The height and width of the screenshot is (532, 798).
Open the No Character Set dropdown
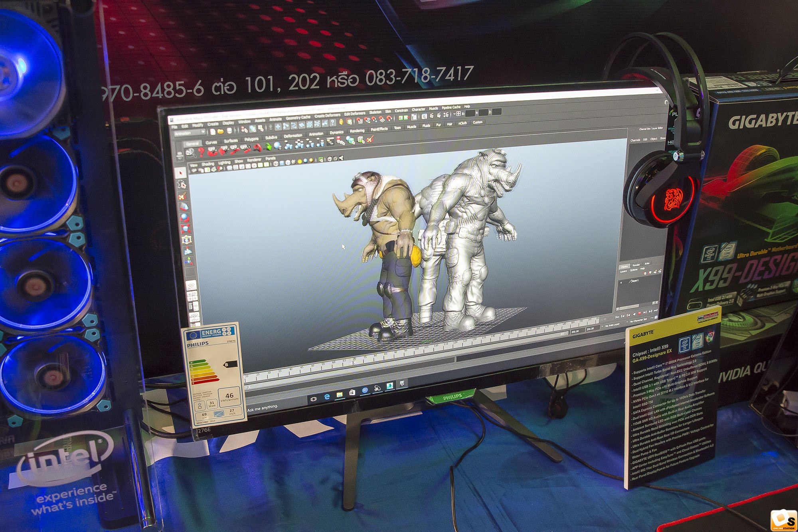coord(638,320)
